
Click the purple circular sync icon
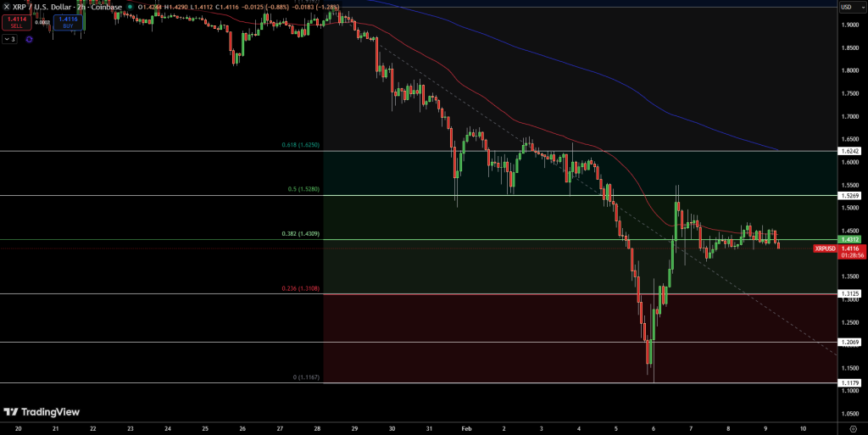(30, 39)
